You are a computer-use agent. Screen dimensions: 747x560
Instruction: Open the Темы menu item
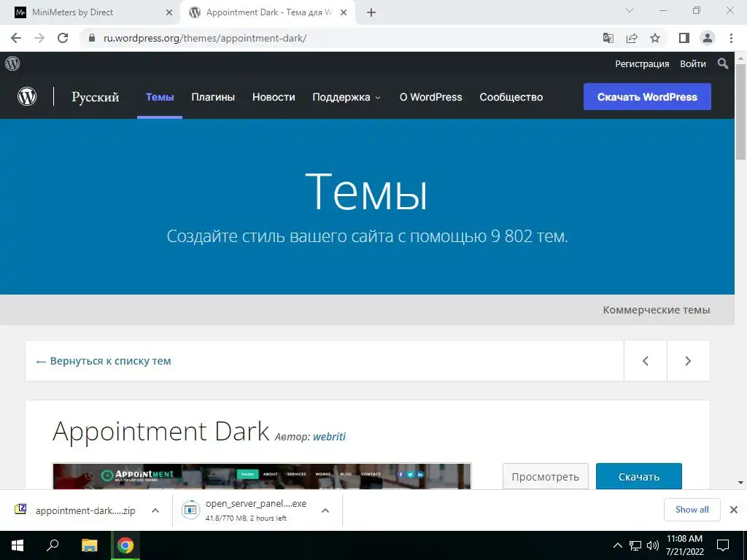point(160,97)
